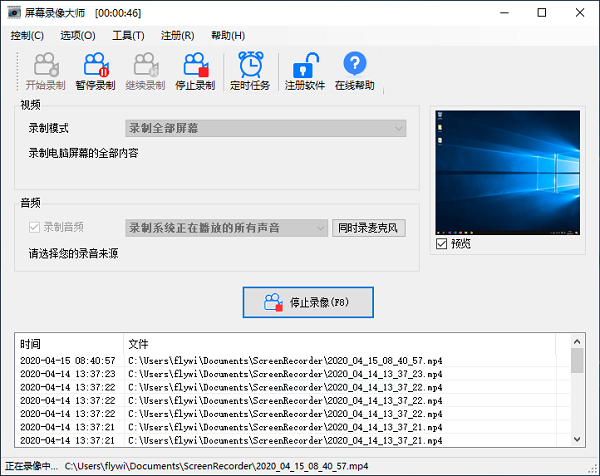Click the app icon in title bar

click(14, 13)
